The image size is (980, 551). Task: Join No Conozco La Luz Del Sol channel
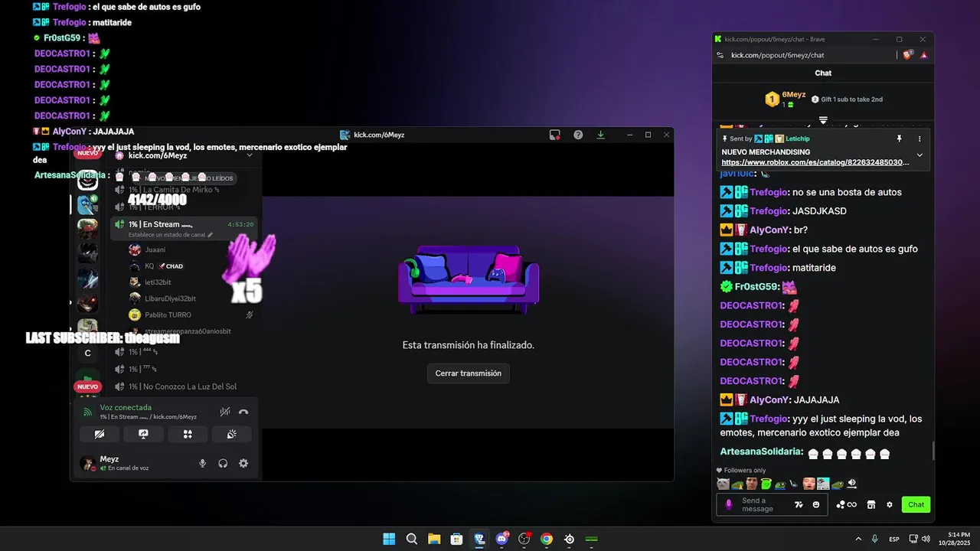(184, 386)
